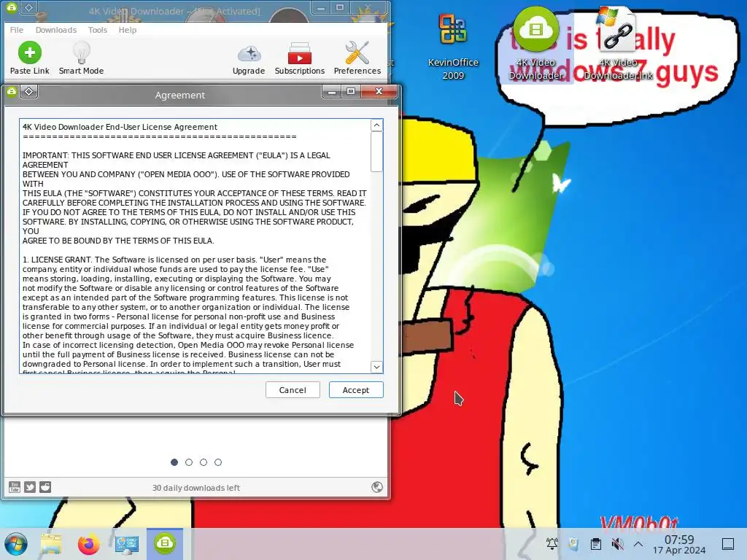Click '30 daily downloads left' text
This screenshot has height=560, width=747.
click(x=196, y=488)
